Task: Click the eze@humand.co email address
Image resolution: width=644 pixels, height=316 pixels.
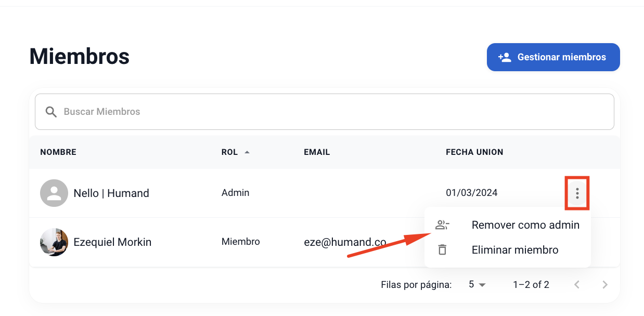Action: pyautogui.click(x=345, y=242)
